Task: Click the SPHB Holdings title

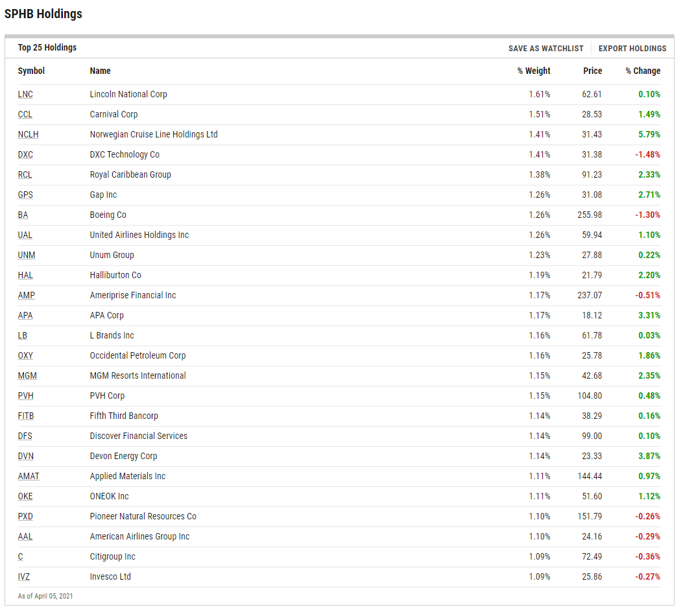Action: (x=43, y=14)
